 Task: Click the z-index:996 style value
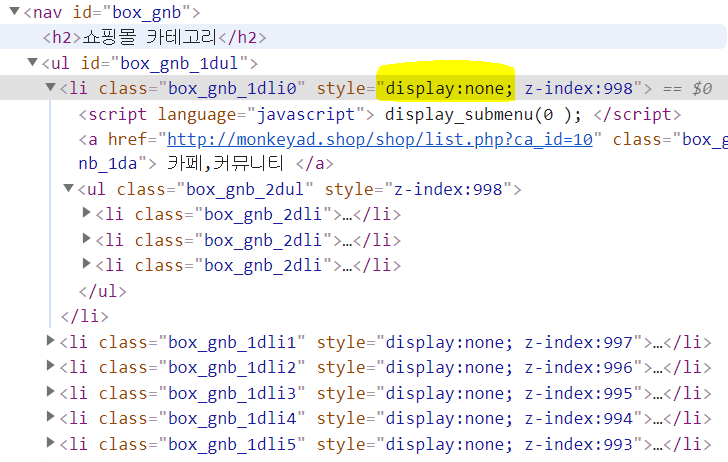tap(579, 368)
